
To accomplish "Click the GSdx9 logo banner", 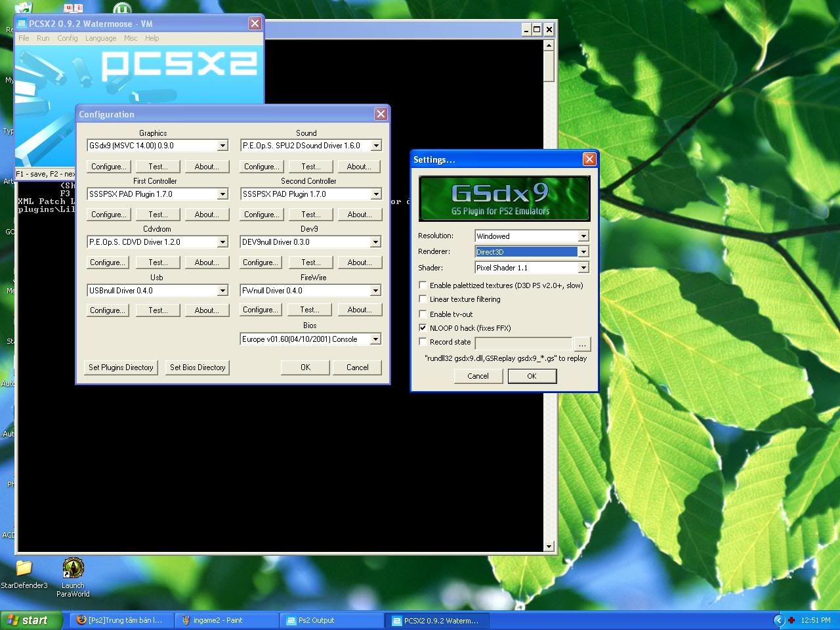I will coord(505,198).
